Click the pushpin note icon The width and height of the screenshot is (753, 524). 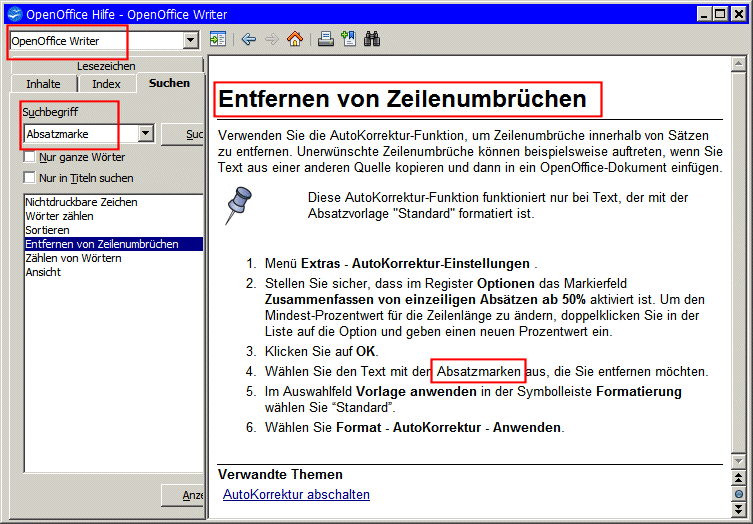coord(239,205)
